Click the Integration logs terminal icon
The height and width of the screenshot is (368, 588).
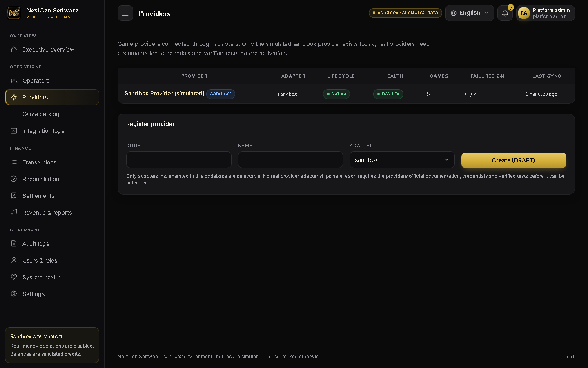[x=14, y=131]
